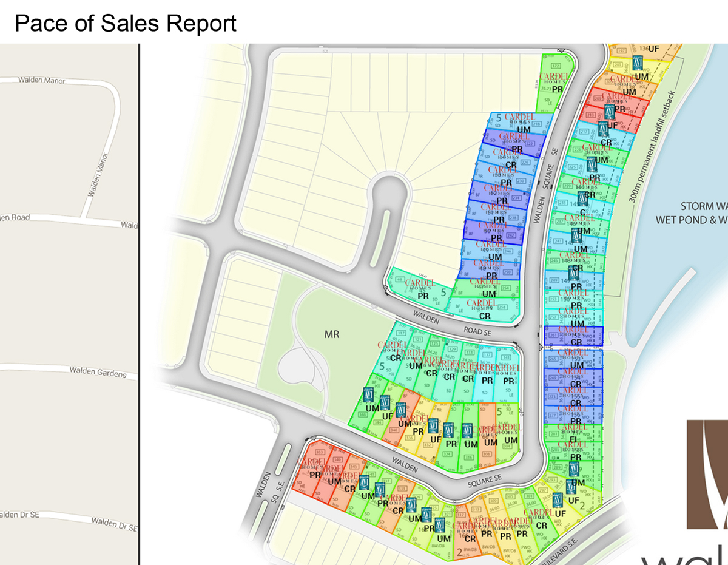Click the lot number 308 box
Image resolution: width=728 pixels, height=565 pixels.
[x=486, y=453]
